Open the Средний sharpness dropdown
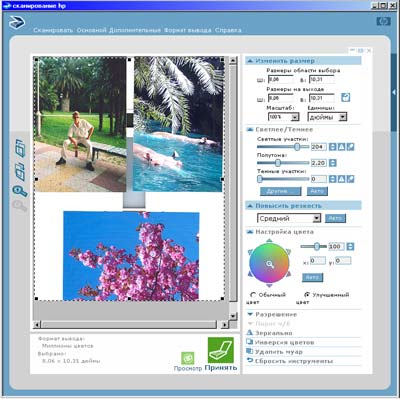 (289, 218)
